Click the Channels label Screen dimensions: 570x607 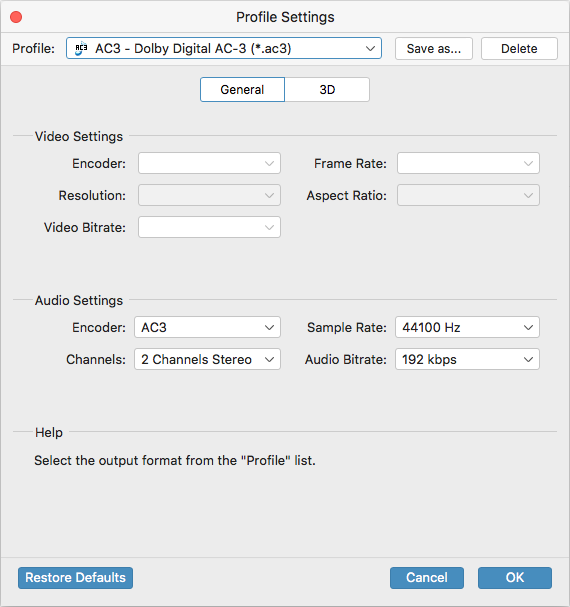click(96, 360)
